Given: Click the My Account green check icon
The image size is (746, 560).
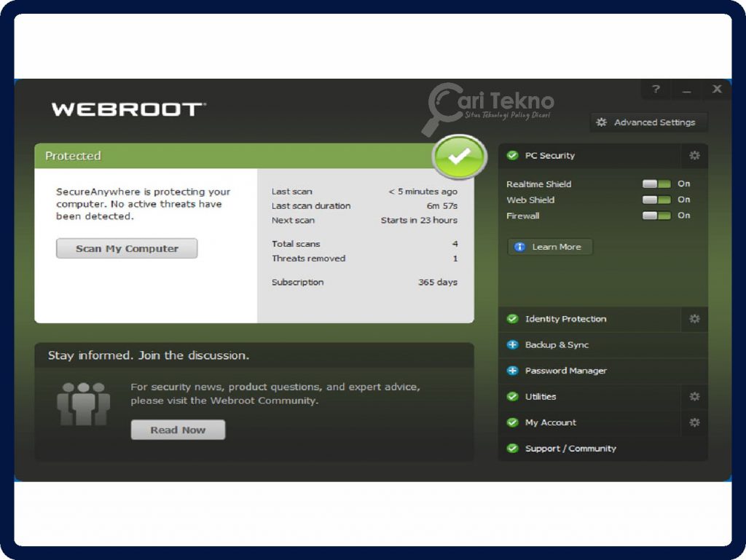Looking at the screenshot, I should coord(512,422).
